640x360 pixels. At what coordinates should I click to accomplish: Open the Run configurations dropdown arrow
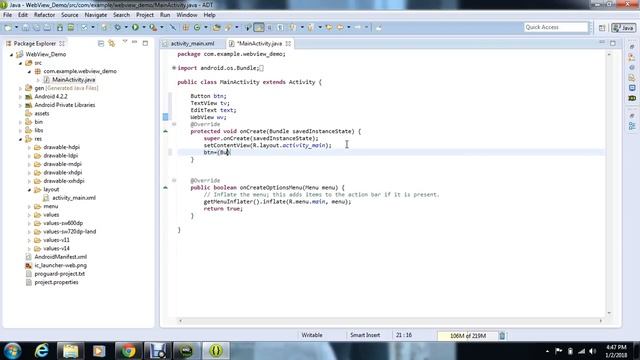click(x=144, y=27)
